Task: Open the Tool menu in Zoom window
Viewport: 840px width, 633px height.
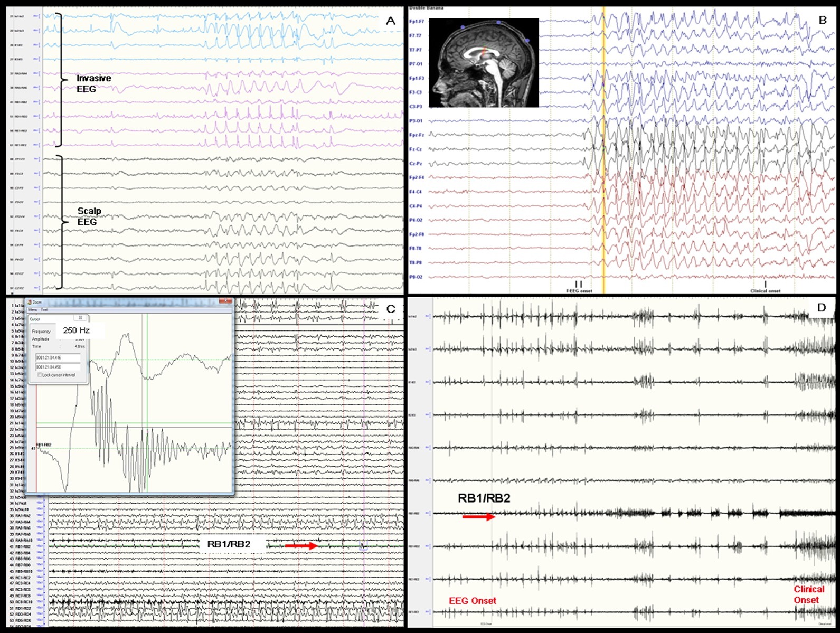Action: coord(44,310)
